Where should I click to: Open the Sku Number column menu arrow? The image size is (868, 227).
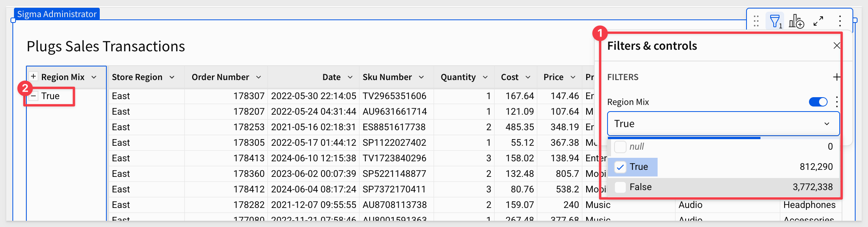pos(421,77)
